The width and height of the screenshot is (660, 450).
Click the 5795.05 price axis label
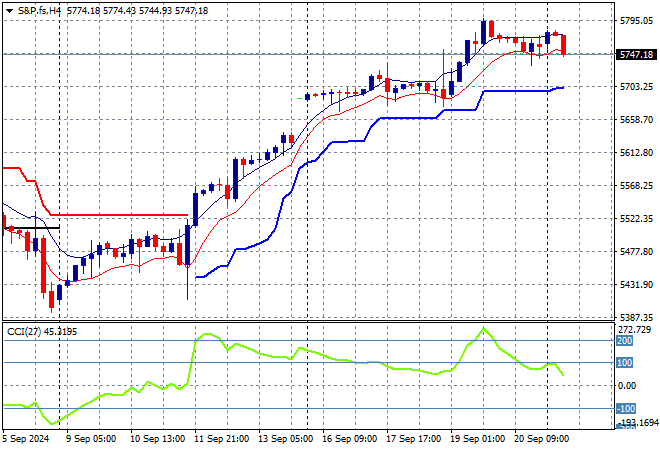(636, 21)
